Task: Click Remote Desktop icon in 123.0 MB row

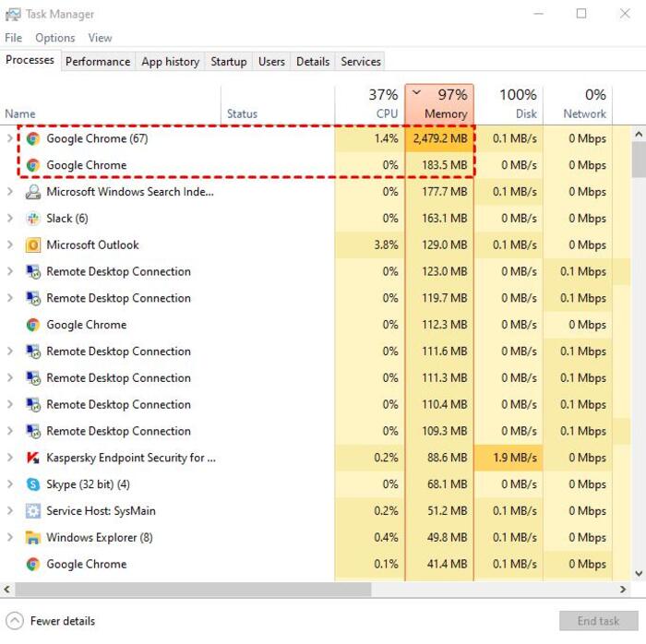Action: click(33, 272)
